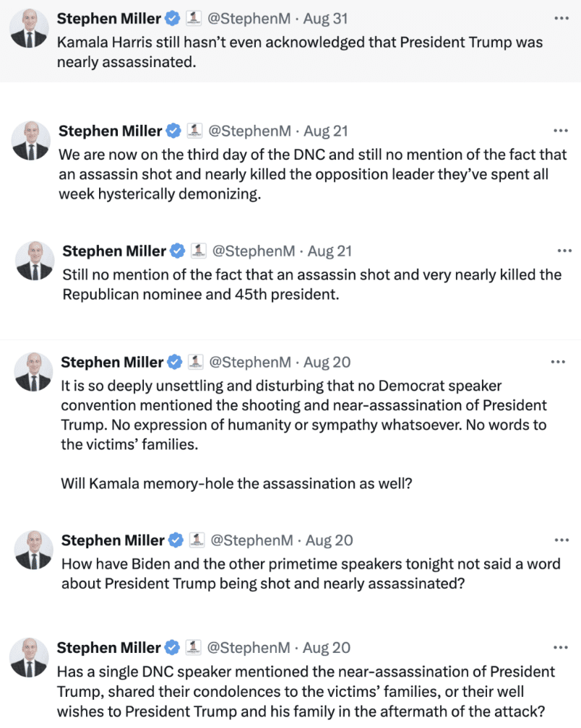Click @StephenM handle on 'Has a single DNC speaker' tweet
Viewport: 581px width, 728px height.
[x=249, y=648]
